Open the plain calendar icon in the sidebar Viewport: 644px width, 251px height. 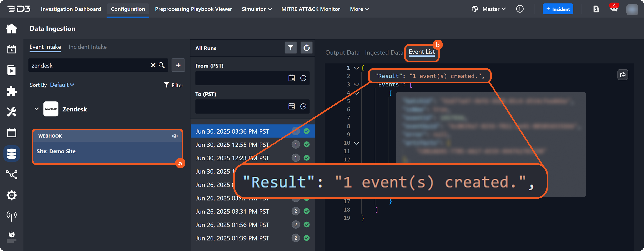[11, 133]
